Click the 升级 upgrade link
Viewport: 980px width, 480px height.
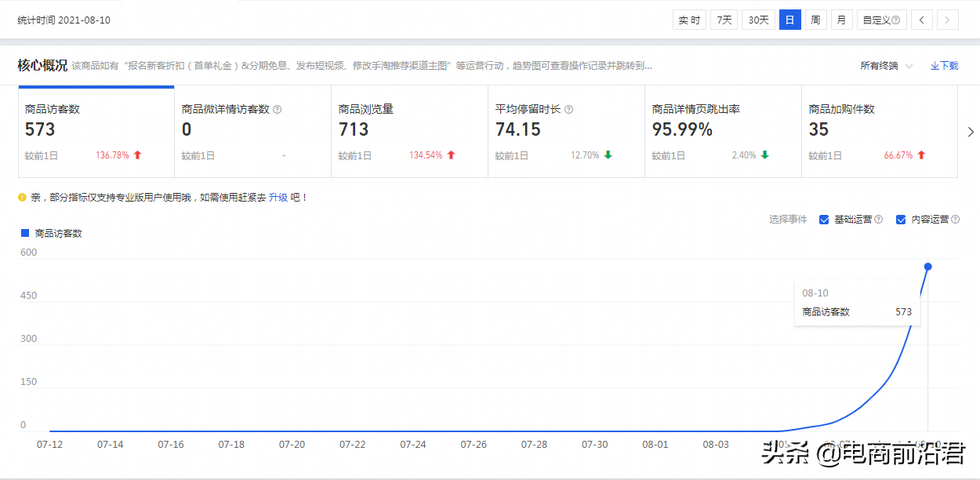tap(278, 198)
